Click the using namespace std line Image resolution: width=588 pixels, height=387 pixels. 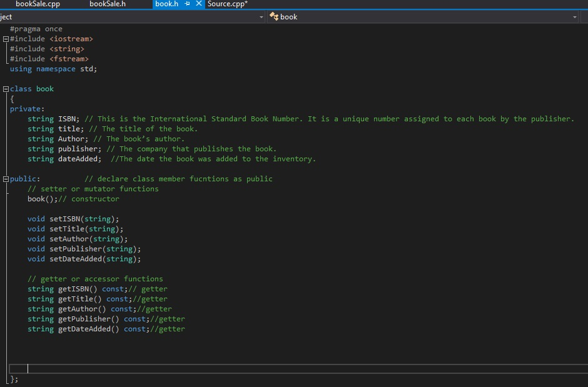click(53, 69)
